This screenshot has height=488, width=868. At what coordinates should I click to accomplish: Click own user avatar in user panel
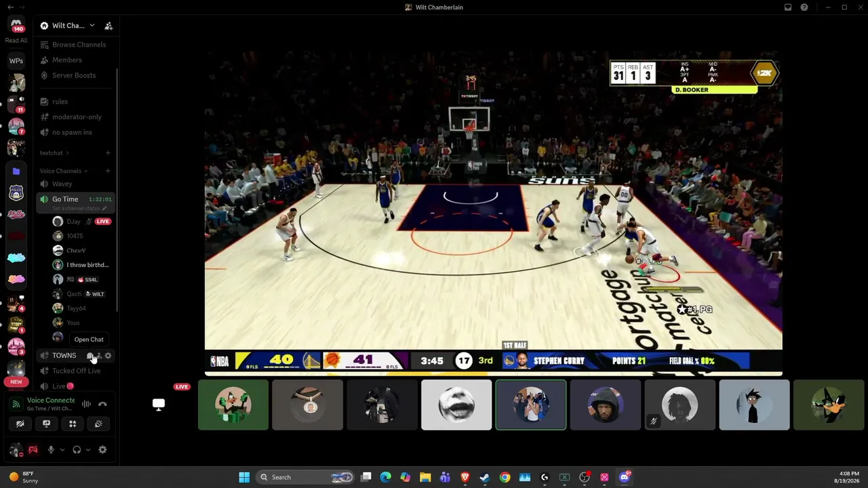click(x=16, y=450)
